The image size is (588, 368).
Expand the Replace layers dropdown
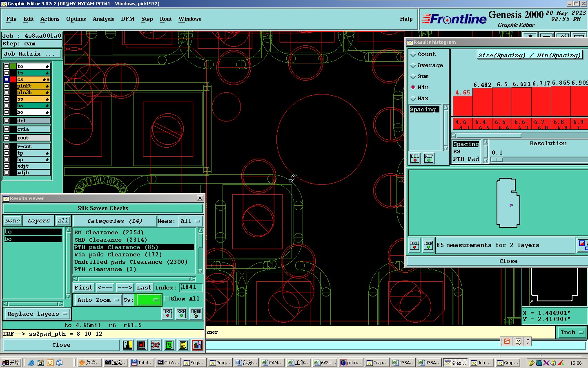pos(37,314)
